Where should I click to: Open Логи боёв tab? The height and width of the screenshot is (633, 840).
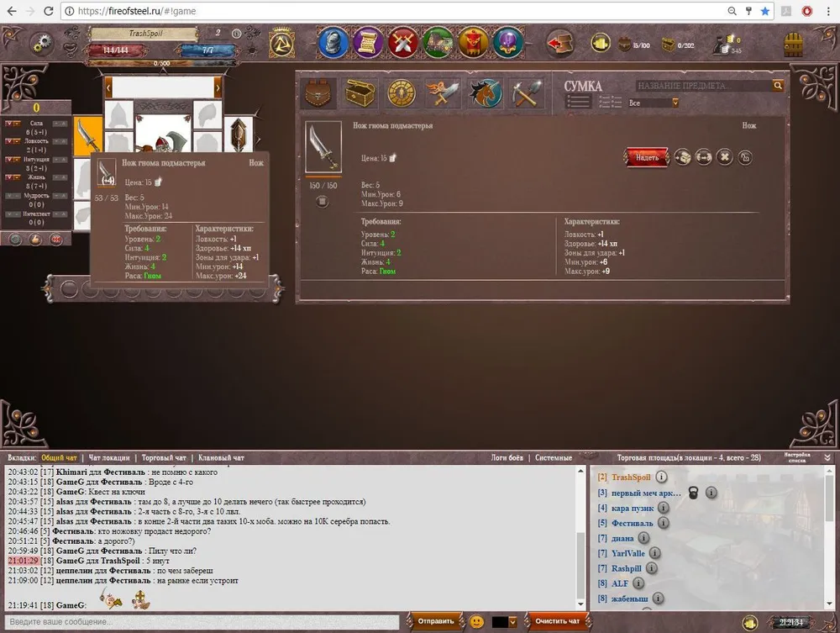(507, 458)
